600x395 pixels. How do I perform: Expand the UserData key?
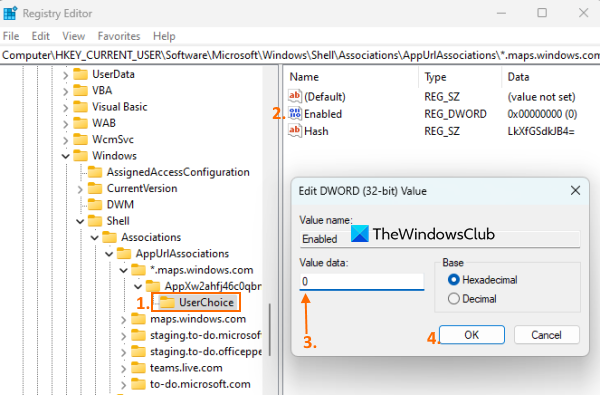pyautogui.click(x=65, y=75)
